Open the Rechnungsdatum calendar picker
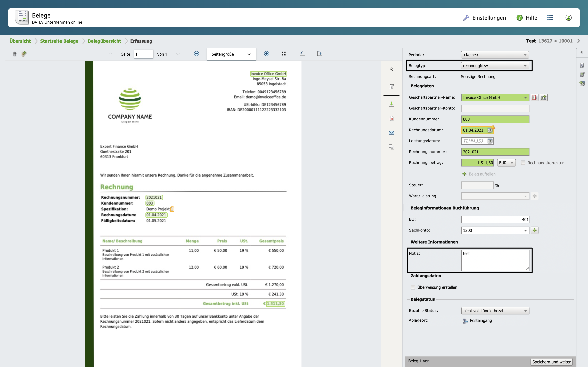Screen dimensions: 588x367 pos(490,130)
